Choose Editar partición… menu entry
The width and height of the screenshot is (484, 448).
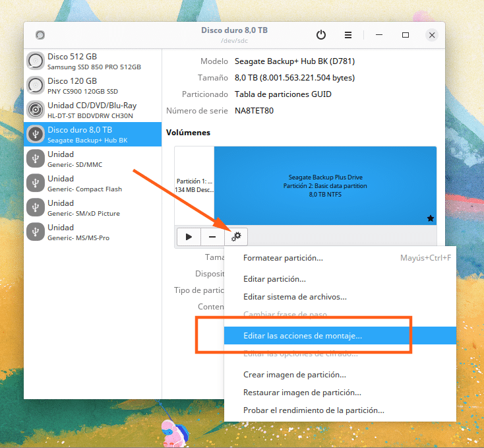[340, 279]
